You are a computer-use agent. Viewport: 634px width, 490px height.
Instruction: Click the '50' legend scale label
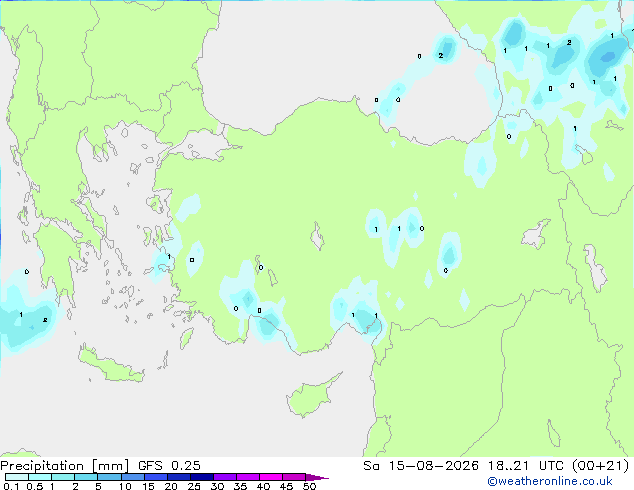point(309,486)
